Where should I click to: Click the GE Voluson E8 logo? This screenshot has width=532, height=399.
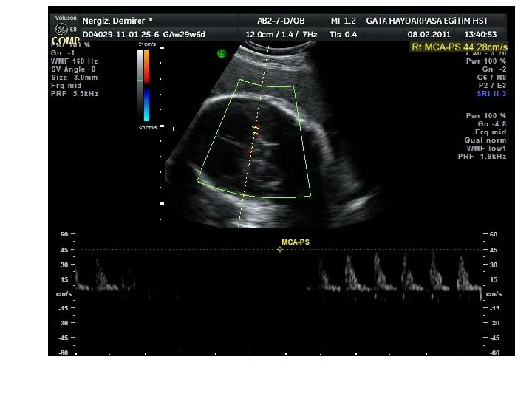tap(66, 25)
